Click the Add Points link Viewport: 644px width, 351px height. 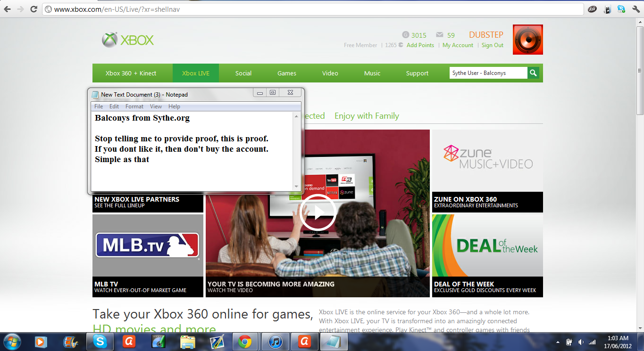tap(420, 45)
